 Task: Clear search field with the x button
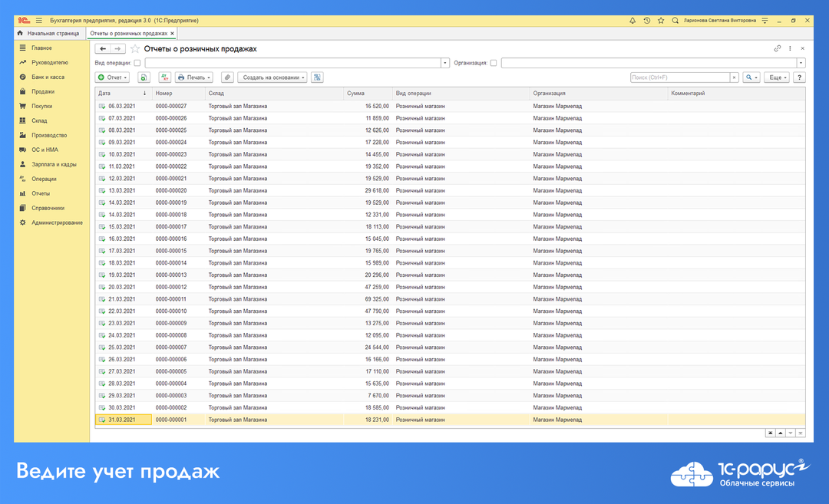(734, 77)
